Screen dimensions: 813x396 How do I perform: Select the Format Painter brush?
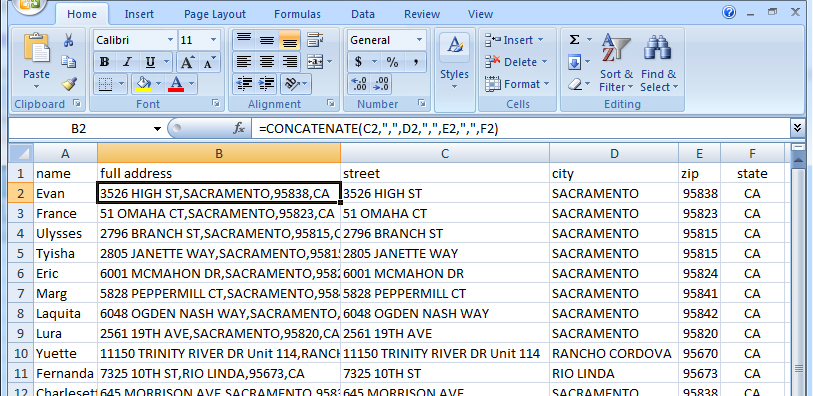(x=68, y=83)
